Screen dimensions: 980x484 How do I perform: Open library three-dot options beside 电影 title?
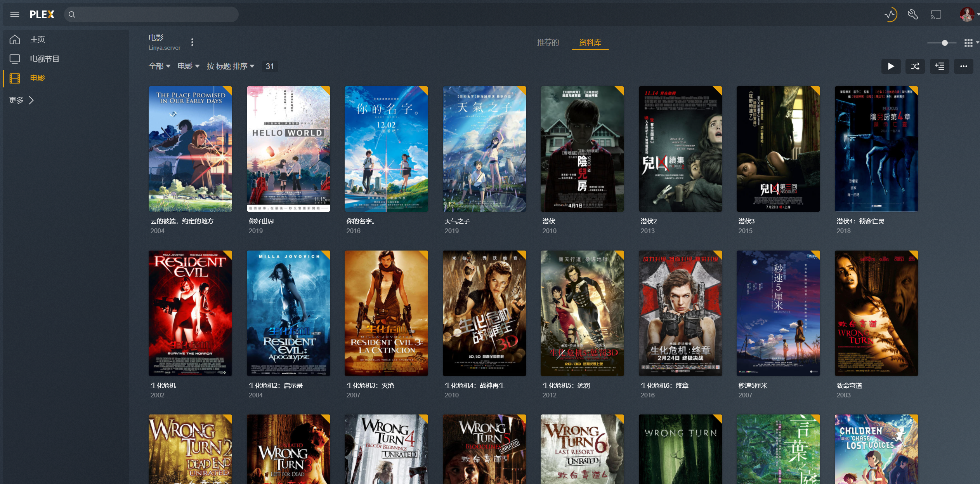[x=192, y=42]
